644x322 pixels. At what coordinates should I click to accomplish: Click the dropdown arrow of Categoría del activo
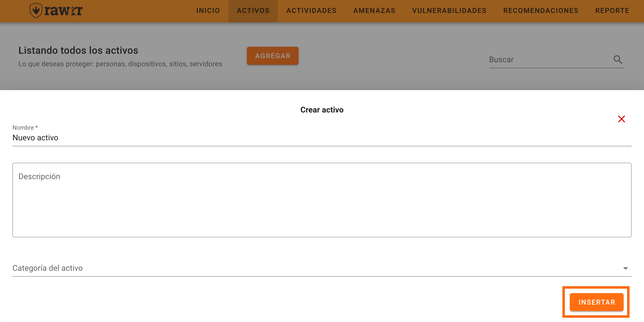pos(625,268)
